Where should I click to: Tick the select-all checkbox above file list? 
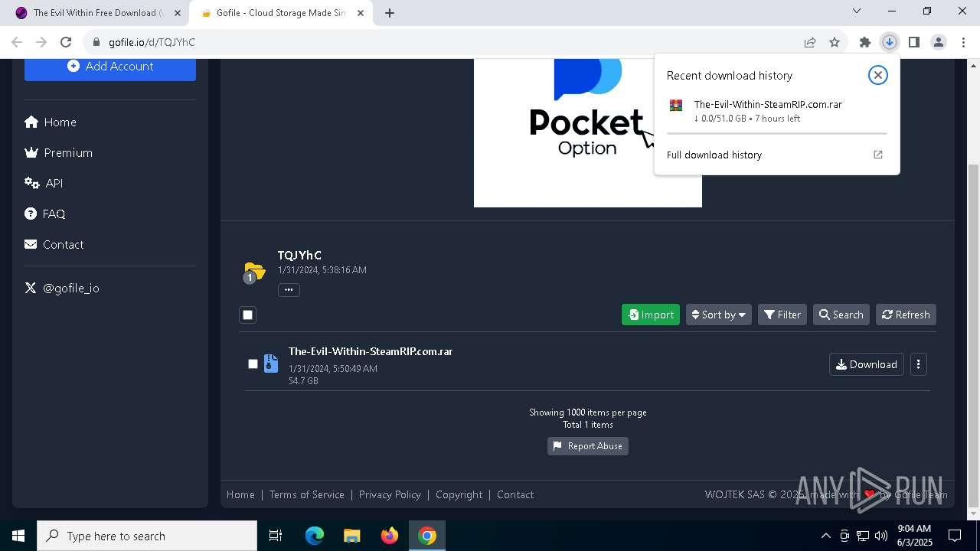pos(247,315)
